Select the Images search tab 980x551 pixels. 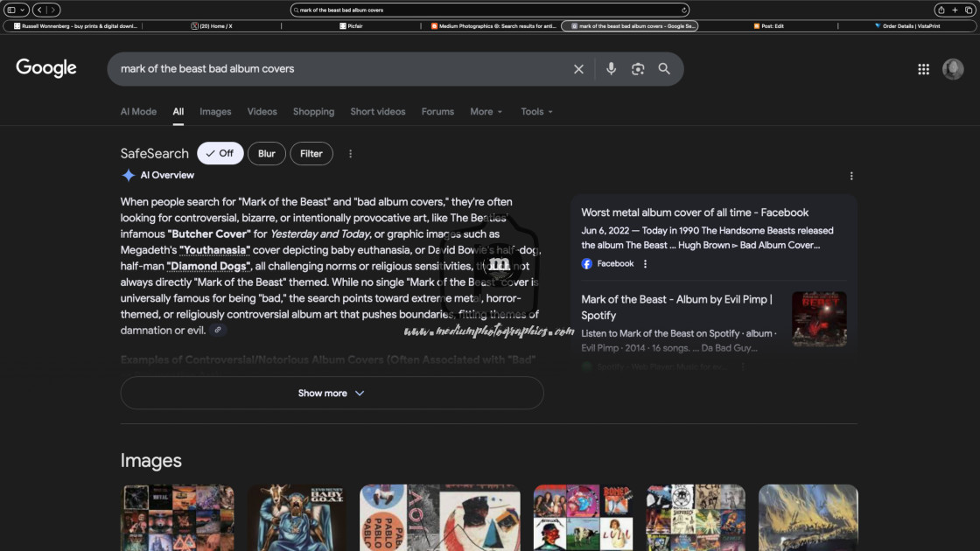(215, 112)
